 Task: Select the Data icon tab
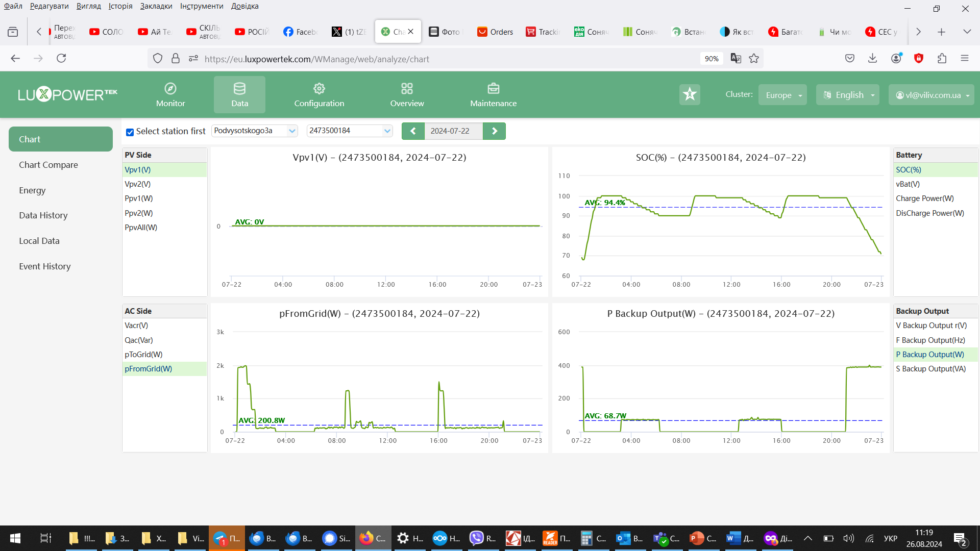click(239, 94)
